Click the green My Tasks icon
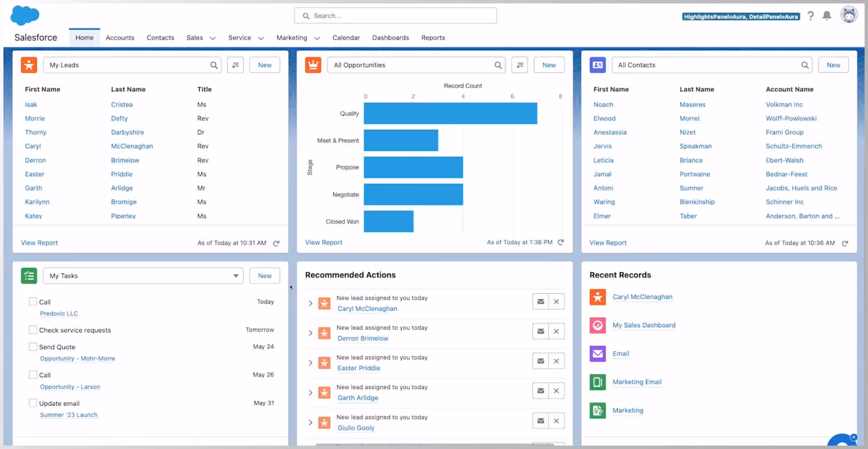Viewport: 868px width, 449px height. coord(29,276)
